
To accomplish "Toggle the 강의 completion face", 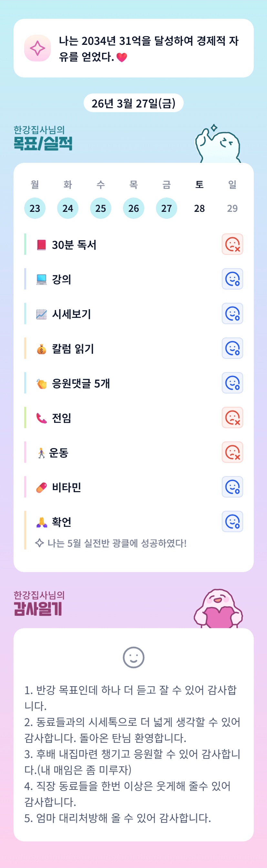I will [232, 279].
